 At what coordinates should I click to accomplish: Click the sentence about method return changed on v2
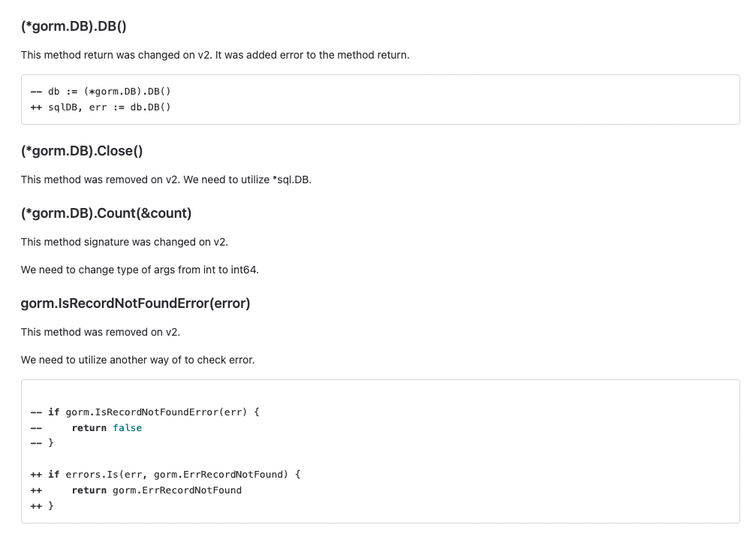click(215, 55)
